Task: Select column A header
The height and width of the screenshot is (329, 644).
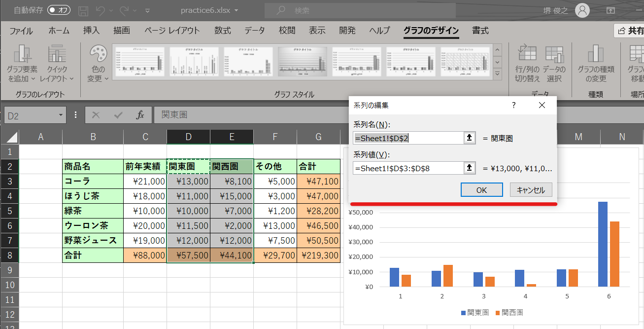Action: (40, 137)
